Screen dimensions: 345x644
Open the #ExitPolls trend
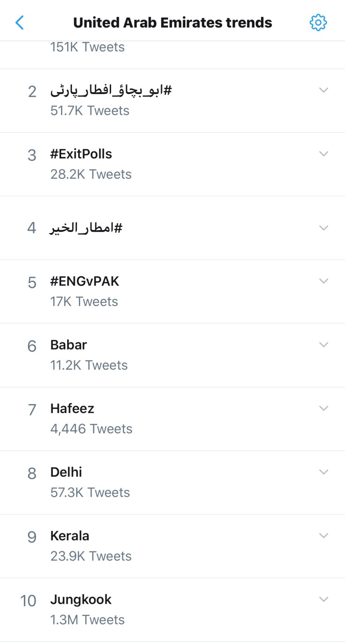81,154
